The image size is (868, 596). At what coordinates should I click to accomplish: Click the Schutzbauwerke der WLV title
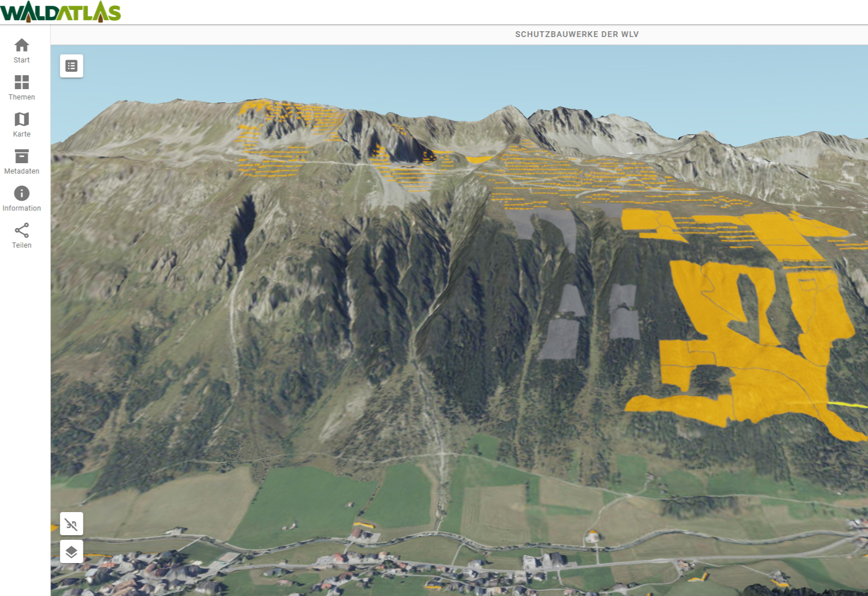click(576, 34)
